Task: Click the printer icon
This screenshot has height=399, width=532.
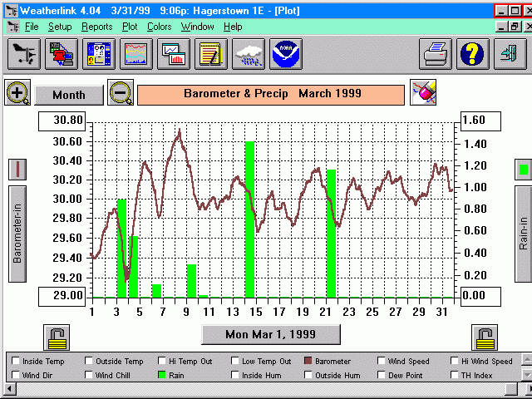Action: pyautogui.click(x=436, y=54)
